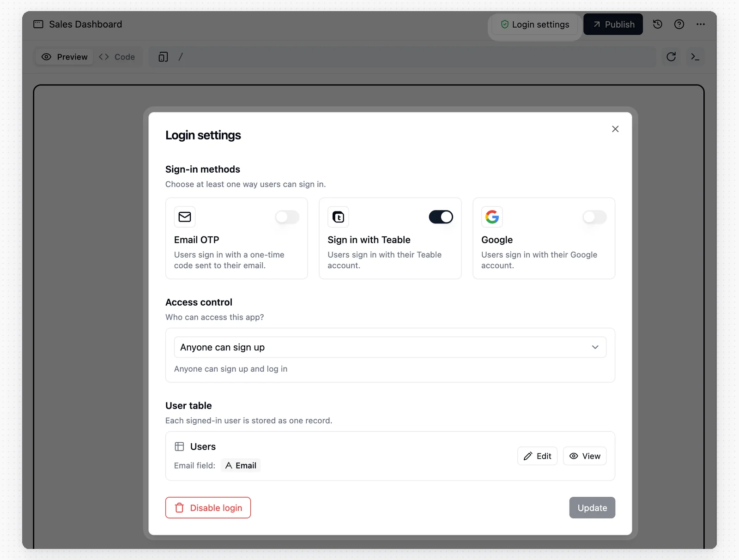Click the Email OTP envelope icon
The image size is (739, 560).
(185, 217)
